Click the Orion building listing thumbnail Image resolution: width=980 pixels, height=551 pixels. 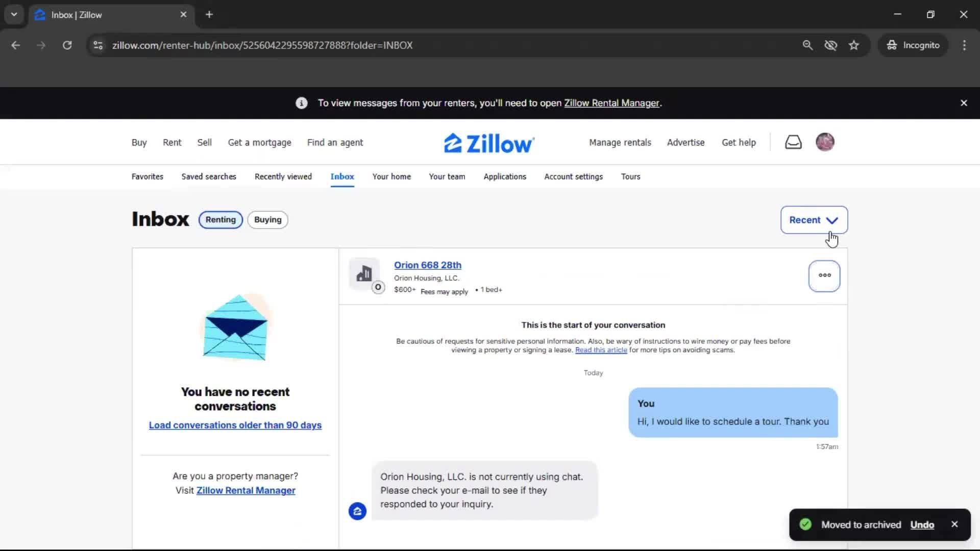coord(364,273)
